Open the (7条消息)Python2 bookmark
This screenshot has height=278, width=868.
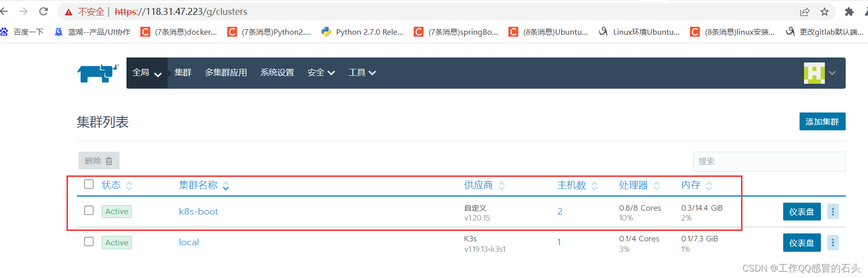pos(269,32)
